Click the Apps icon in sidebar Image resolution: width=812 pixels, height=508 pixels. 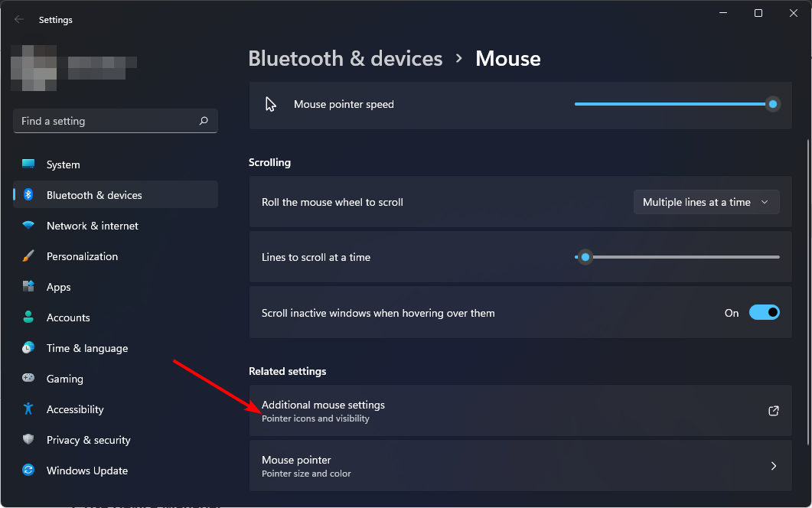coord(28,286)
